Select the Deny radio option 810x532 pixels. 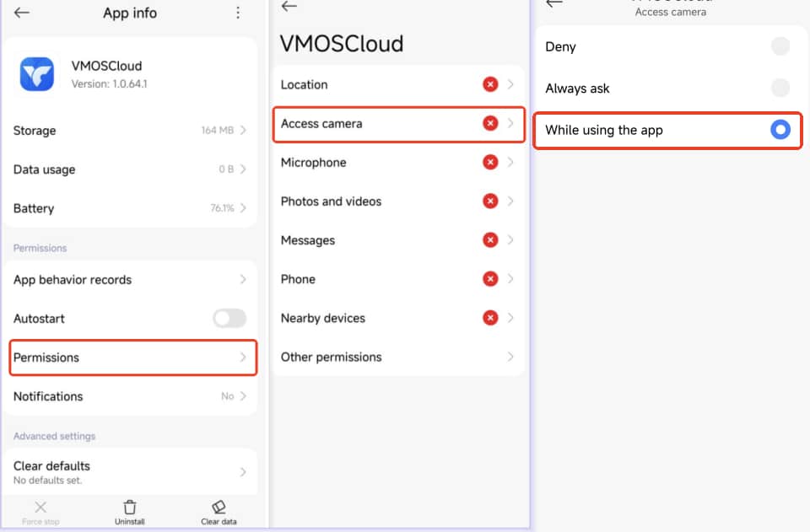[780, 46]
